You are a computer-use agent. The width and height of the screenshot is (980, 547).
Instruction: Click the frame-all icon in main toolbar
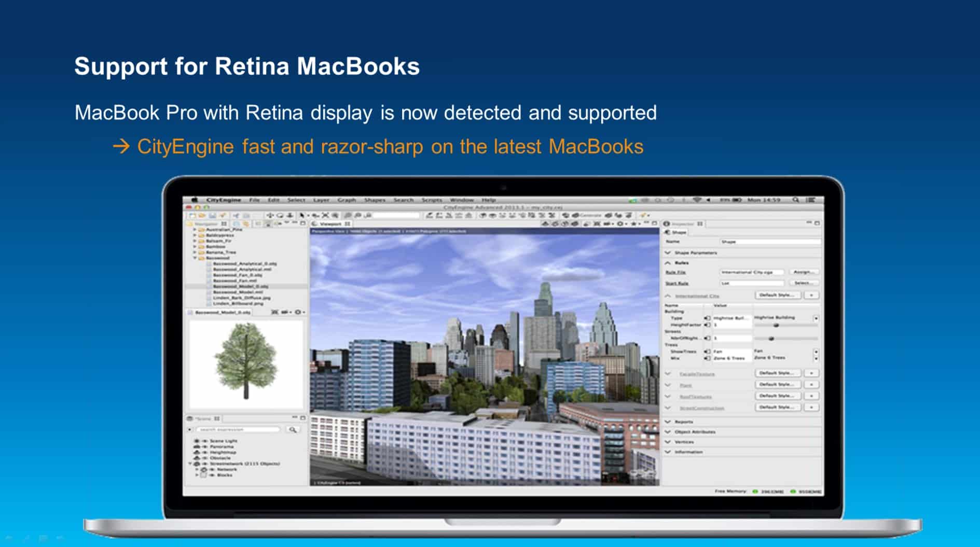click(x=325, y=215)
